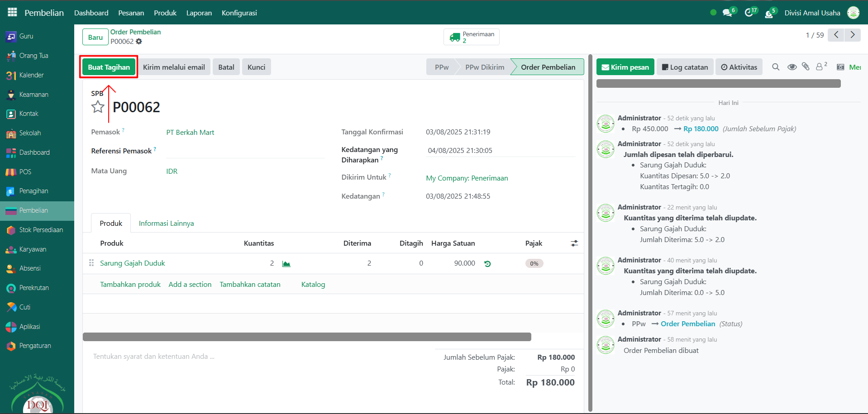The width and height of the screenshot is (868, 414).
Task: Search messages with the magnifier icon
Action: pos(776,67)
